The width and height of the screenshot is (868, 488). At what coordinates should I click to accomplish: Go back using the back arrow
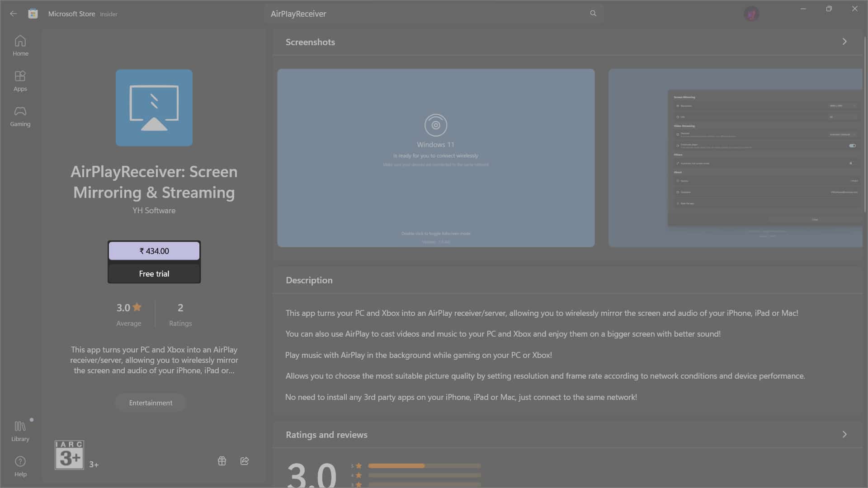(14, 14)
